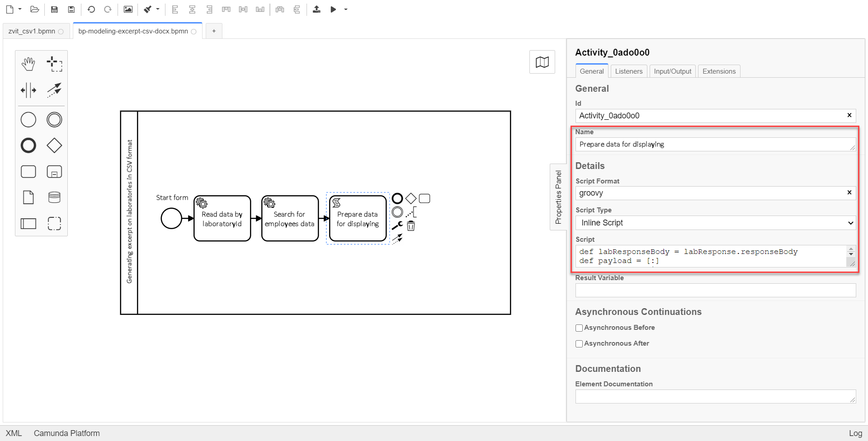
Task: Create an expanded subprocess from palette
Action: [54, 172]
